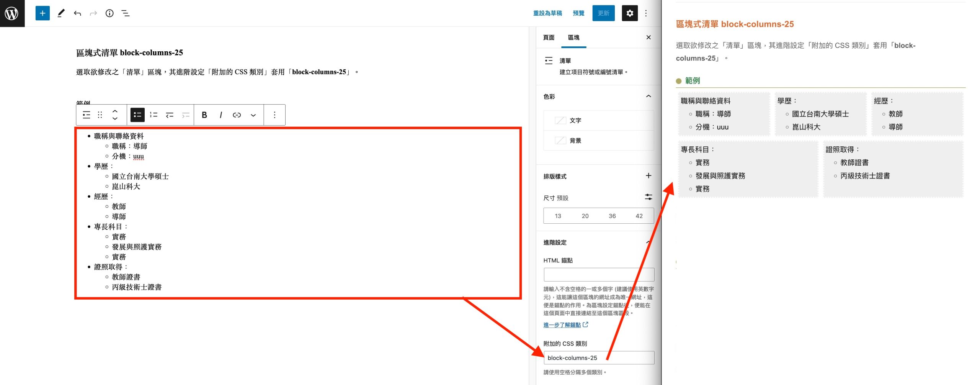Image resolution: width=980 pixels, height=385 pixels.
Task: Click editor list item 崑山科大
Action: point(126,187)
